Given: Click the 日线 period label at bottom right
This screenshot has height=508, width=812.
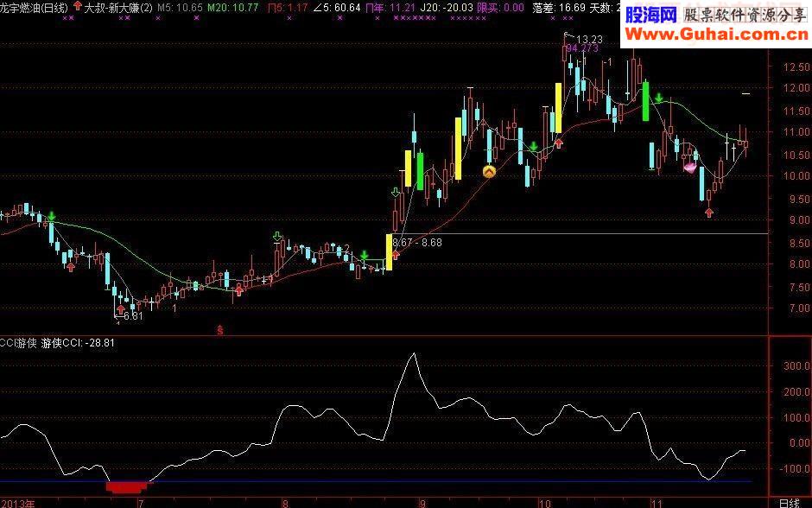Looking at the screenshot, I should (790, 504).
